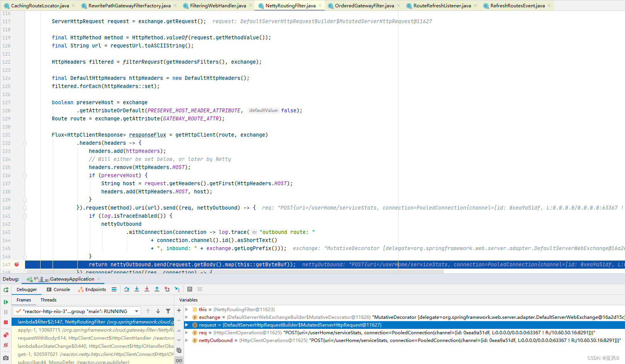Move the watch down in Variables
625x364 pixels.
(179, 340)
